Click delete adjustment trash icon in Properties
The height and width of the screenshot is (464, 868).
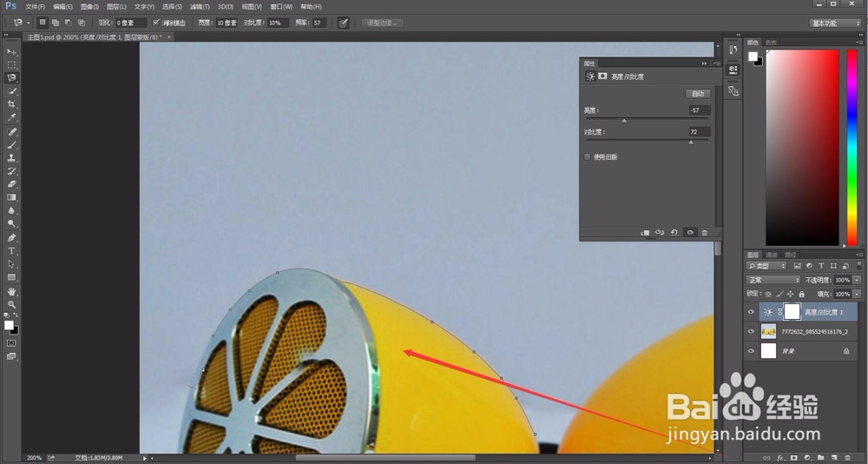tap(705, 233)
